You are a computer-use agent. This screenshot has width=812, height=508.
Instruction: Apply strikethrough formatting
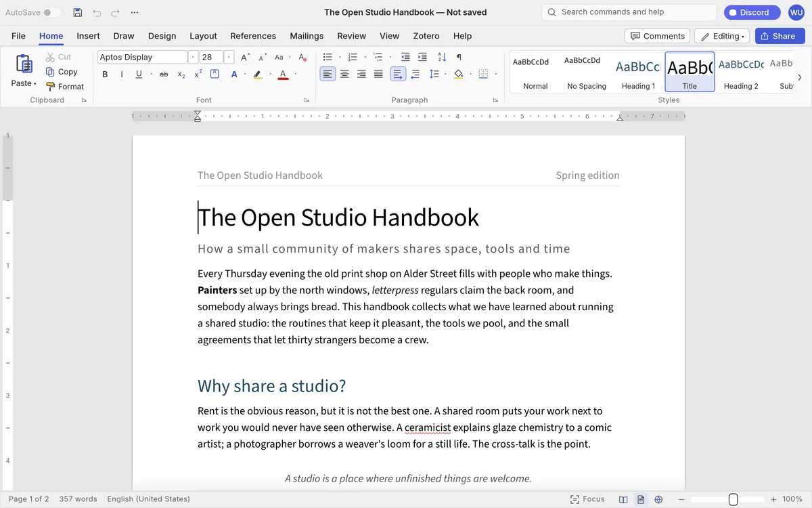pos(164,75)
